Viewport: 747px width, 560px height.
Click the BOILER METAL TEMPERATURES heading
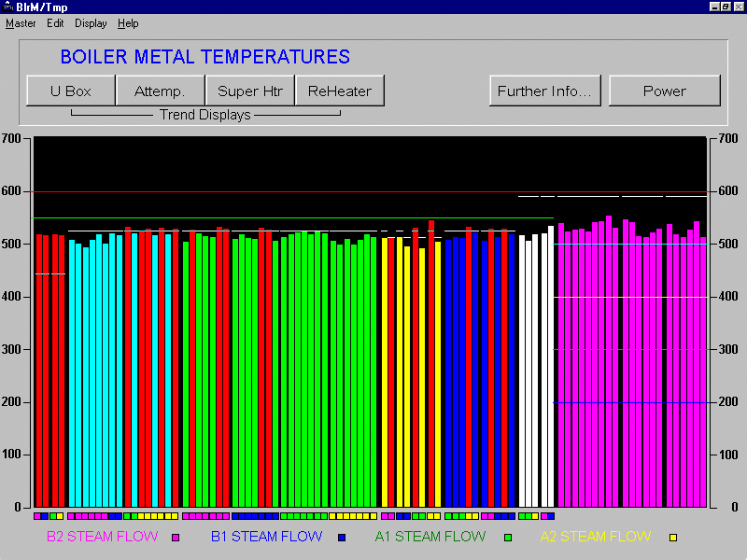pyautogui.click(x=205, y=57)
